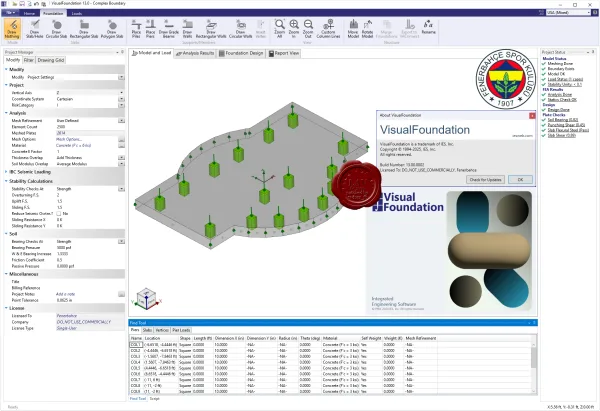Click Check for Updates button
The width and height of the screenshot is (600, 411).
coord(486,179)
